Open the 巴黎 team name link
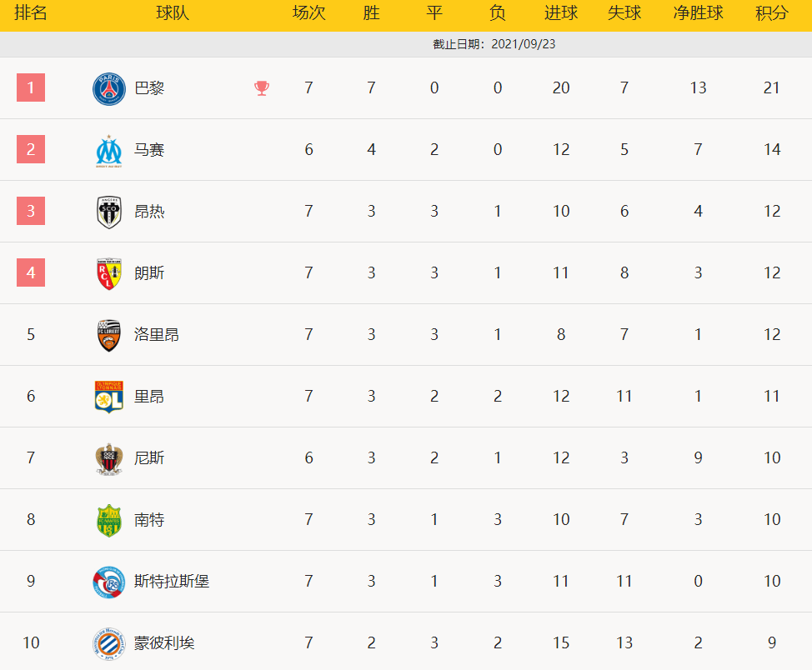 point(149,88)
